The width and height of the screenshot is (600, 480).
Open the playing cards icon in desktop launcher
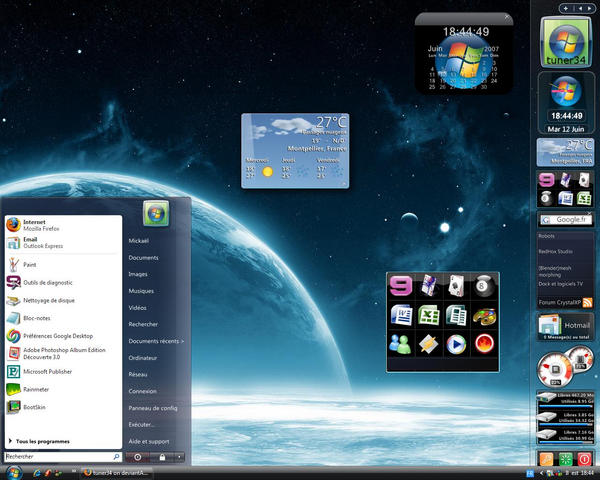tap(456, 286)
